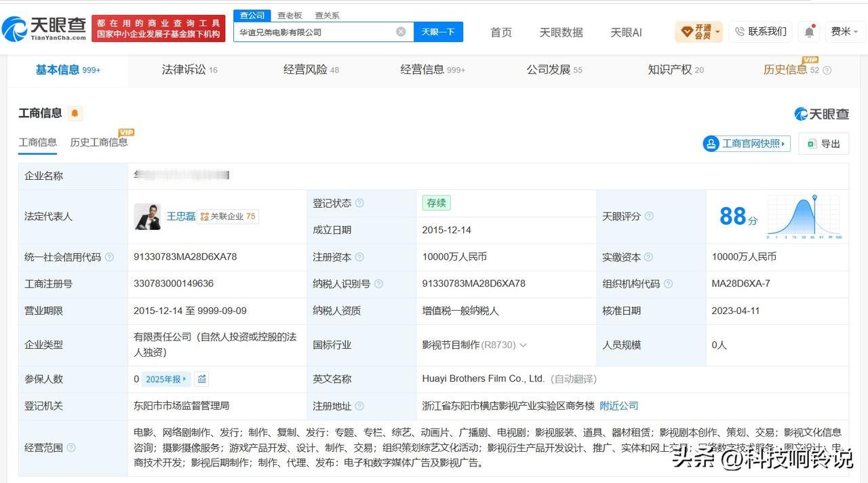Open the TianYanCha logo home link

tap(45, 28)
